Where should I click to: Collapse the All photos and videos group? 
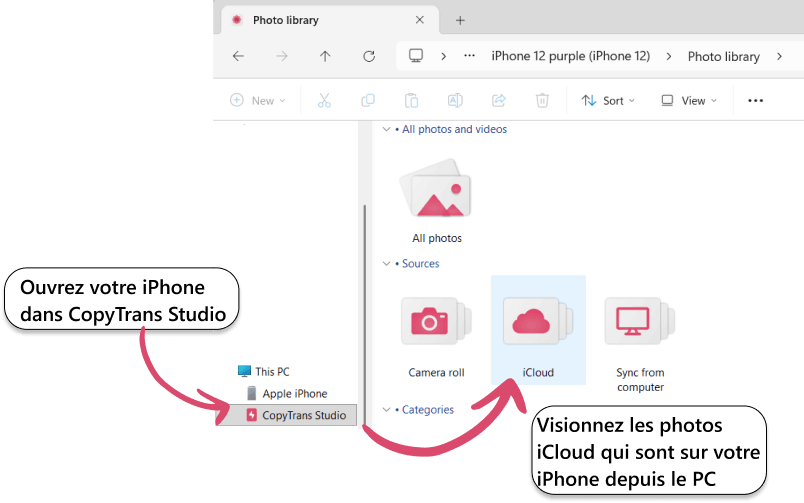(x=387, y=129)
